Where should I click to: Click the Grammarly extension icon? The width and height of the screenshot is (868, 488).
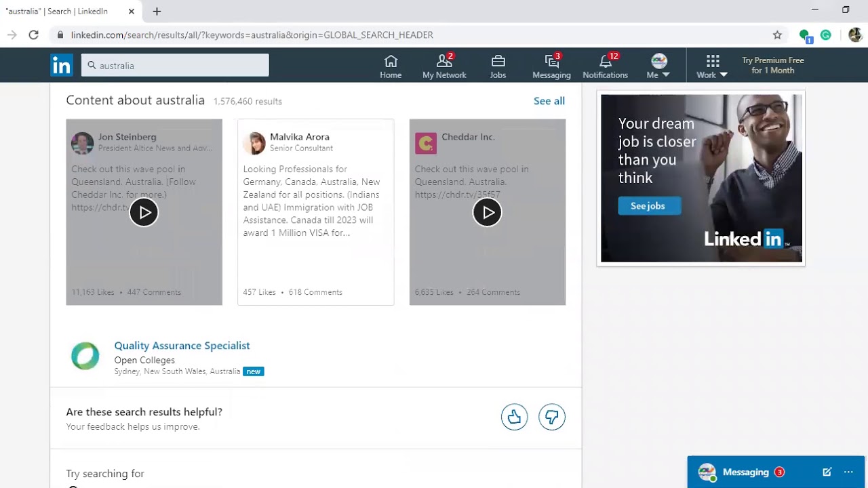(826, 35)
